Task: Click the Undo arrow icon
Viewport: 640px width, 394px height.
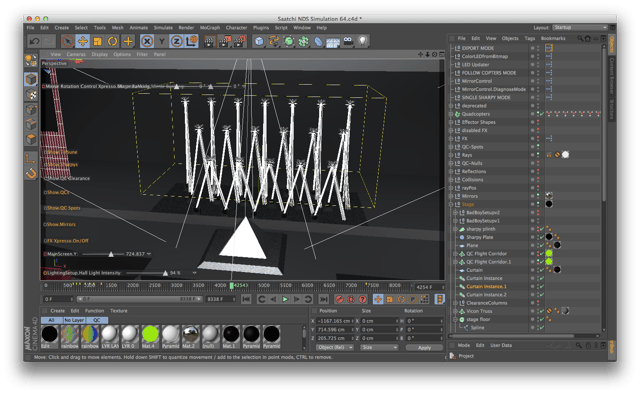Action: tap(34, 41)
